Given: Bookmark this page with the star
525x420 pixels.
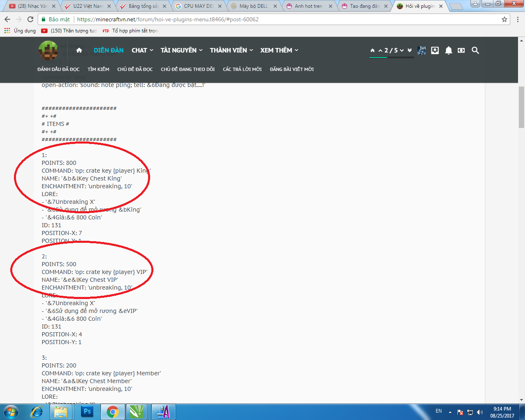Looking at the screenshot, I should tap(504, 19).
